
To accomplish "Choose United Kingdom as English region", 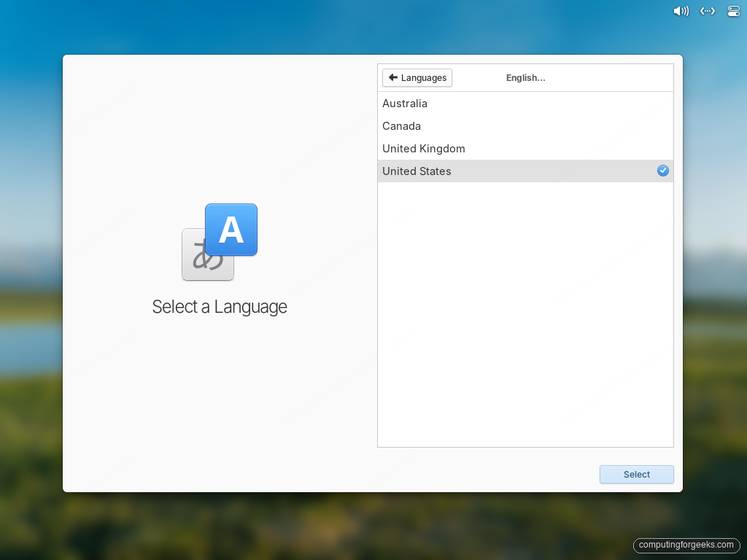I will [525, 149].
